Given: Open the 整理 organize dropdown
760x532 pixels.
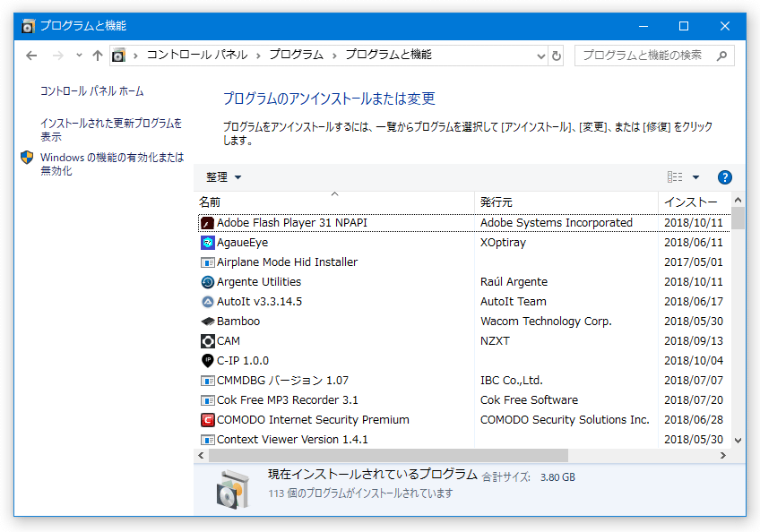Looking at the screenshot, I should click(223, 177).
